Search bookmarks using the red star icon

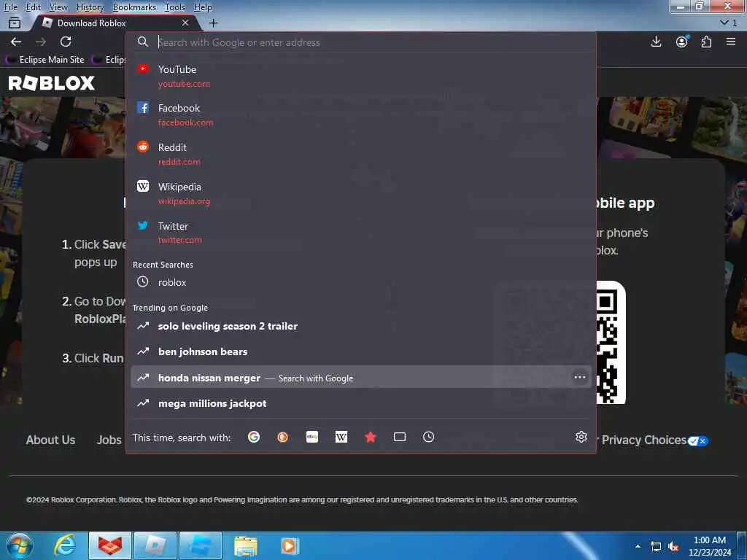coord(370,437)
